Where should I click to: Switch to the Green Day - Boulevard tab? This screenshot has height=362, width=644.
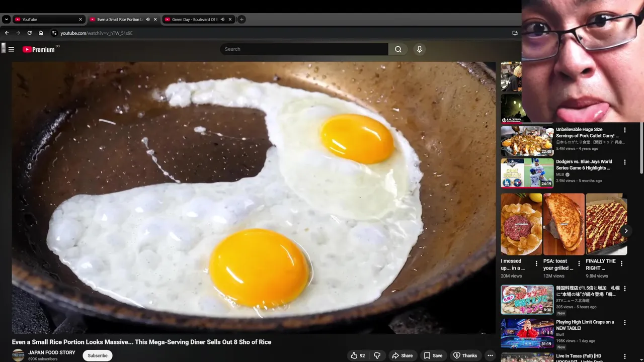coord(194,20)
